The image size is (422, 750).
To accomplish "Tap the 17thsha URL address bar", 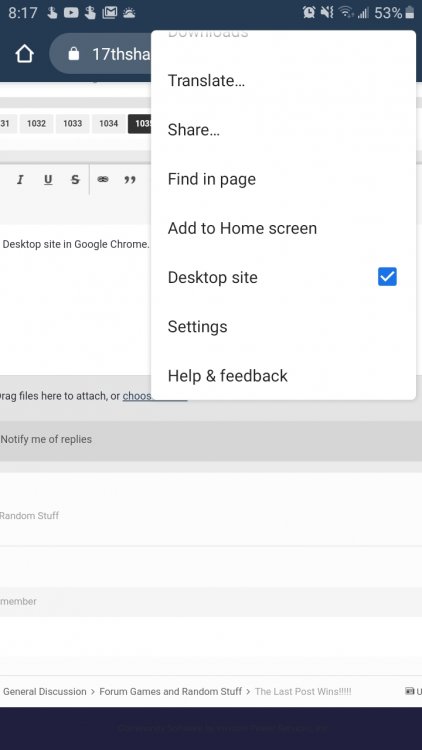I will click(x=100, y=54).
